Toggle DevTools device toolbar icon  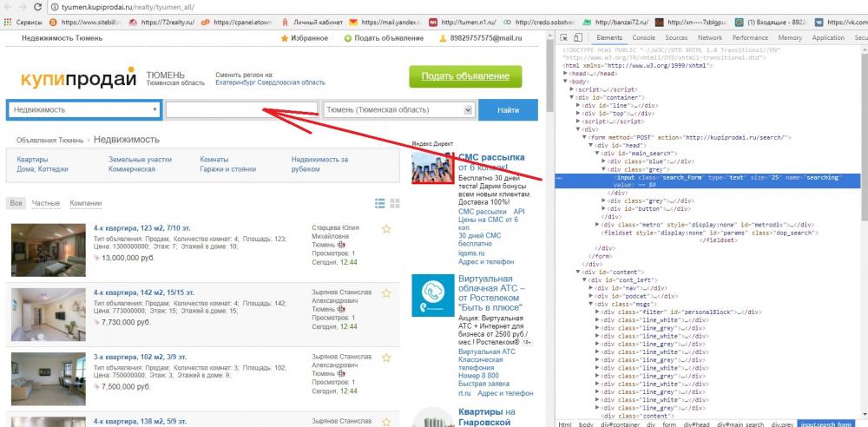click(577, 37)
